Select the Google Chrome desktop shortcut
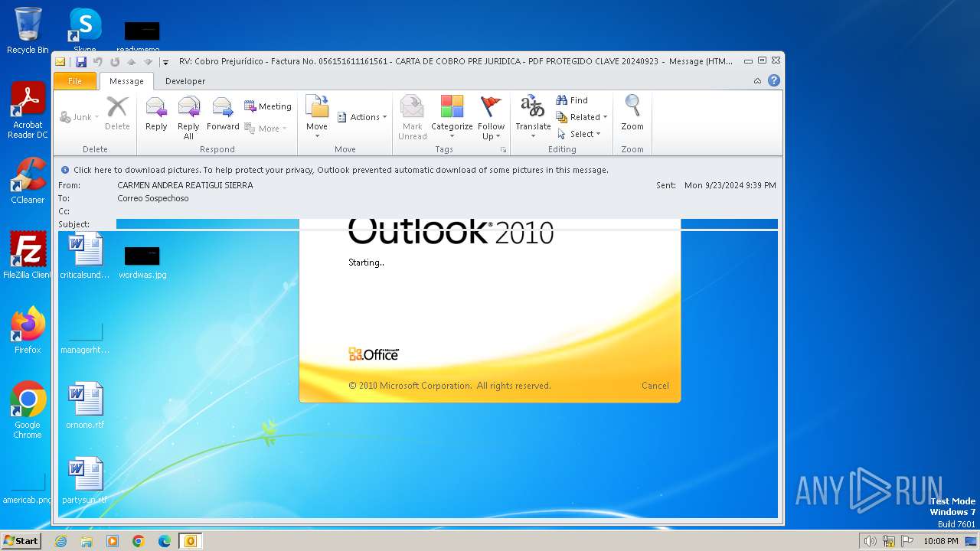 click(x=28, y=410)
